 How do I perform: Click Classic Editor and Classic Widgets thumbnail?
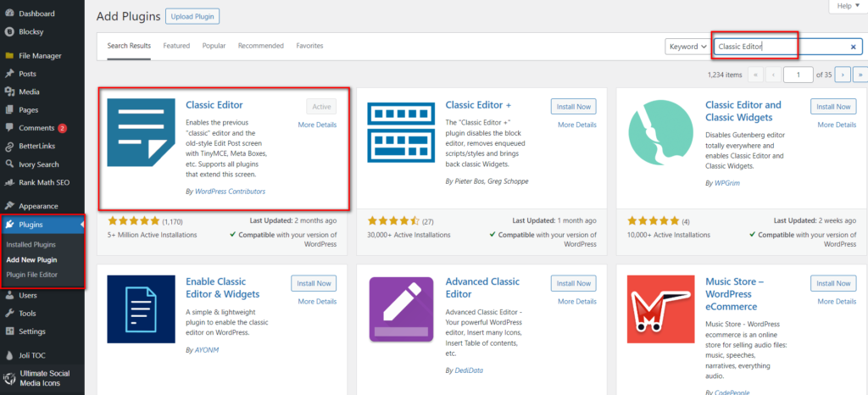click(661, 133)
